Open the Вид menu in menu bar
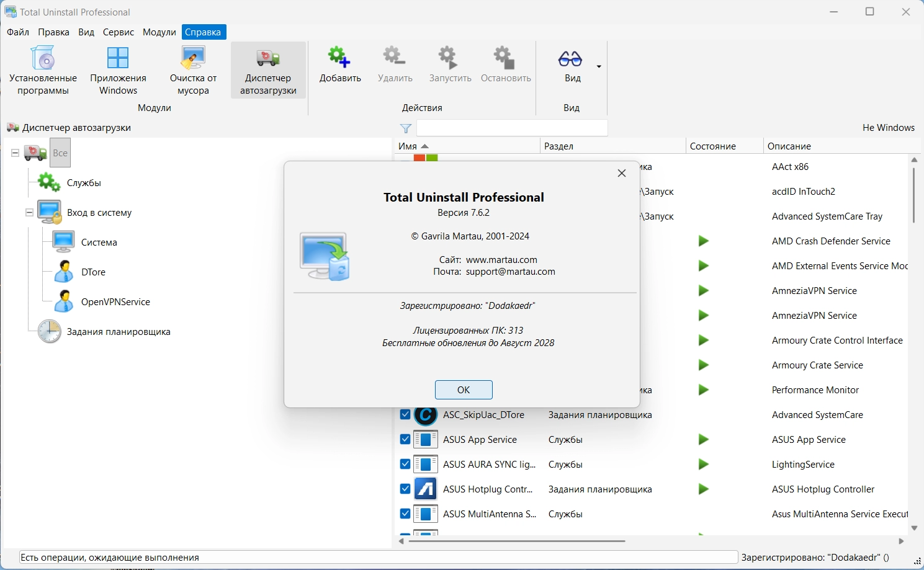The width and height of the screenshot is (924, 570). pyautogui.click(x=86, y=32)
